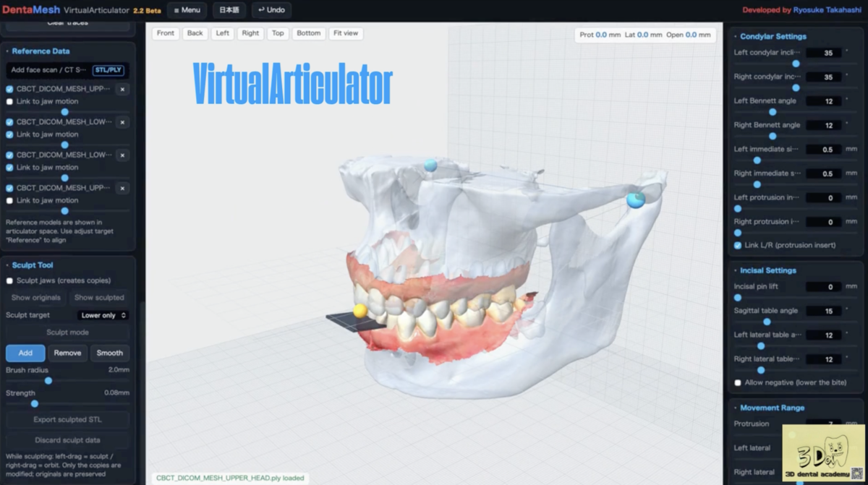Viewport: 868px width, 485px height.
Task: Switch to Right view
Action: click(250, 33)
